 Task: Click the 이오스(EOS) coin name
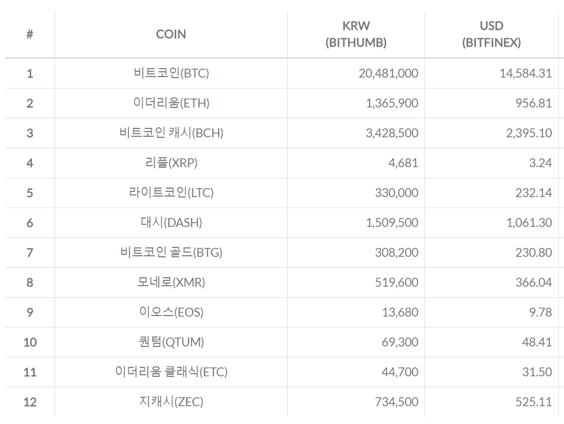tap(171, 312)
